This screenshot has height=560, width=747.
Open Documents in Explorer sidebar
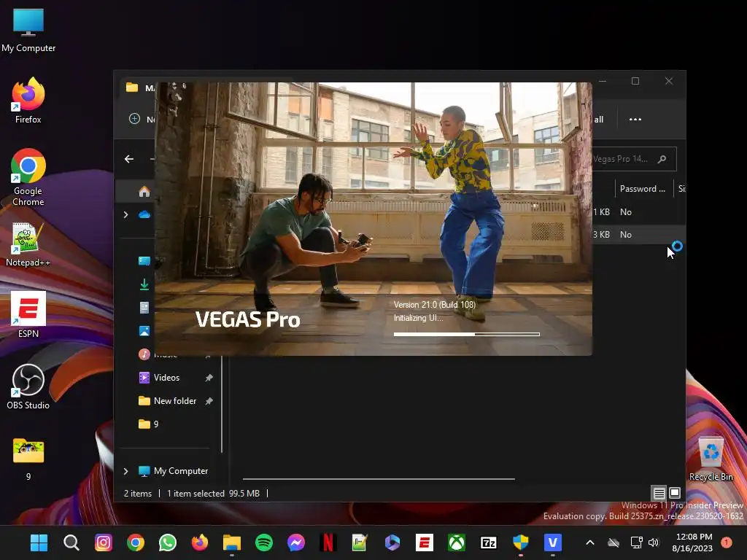tap(144, 308)
